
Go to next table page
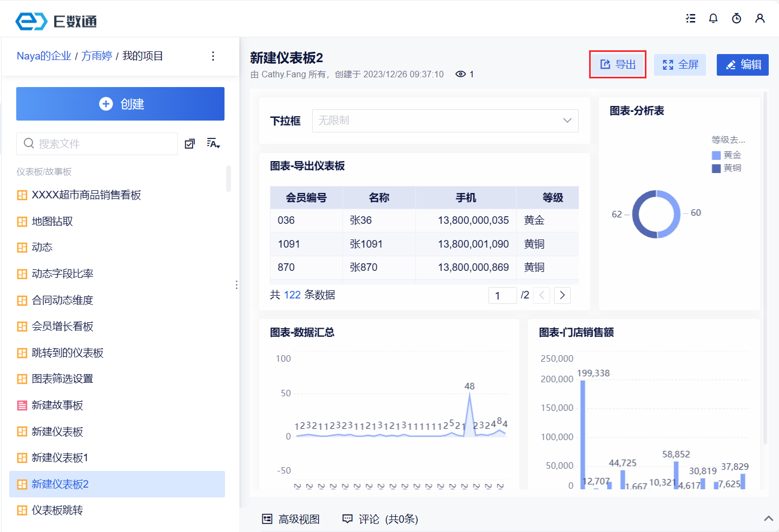[563, 295]
